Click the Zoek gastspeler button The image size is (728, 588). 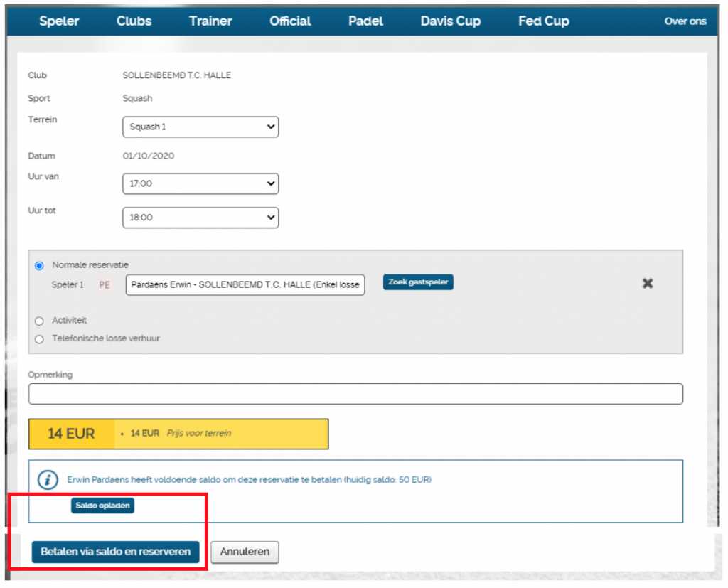[x=418, y=282]
